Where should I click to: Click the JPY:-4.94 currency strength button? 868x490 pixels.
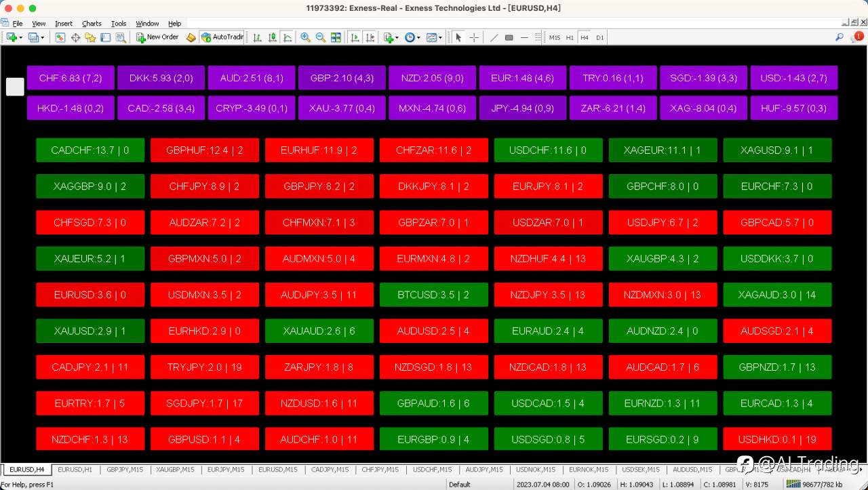click(x=523, y=108)
